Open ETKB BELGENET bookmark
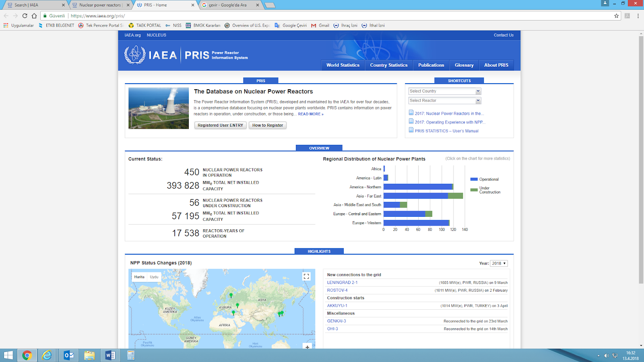Image resolution: width=644 pixels, height=362 pixels. click(56, 25)
